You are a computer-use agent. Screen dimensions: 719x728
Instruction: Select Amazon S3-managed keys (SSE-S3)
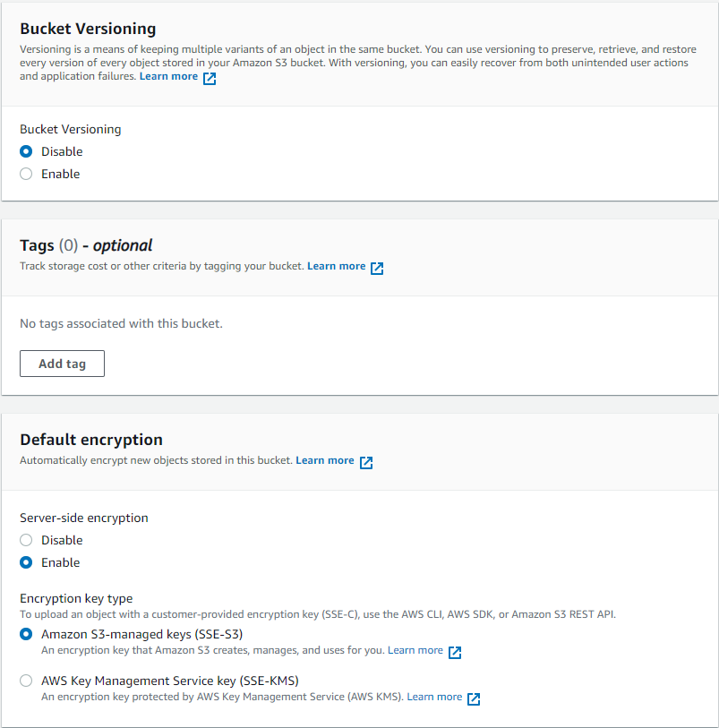click(x=25, y=634)
